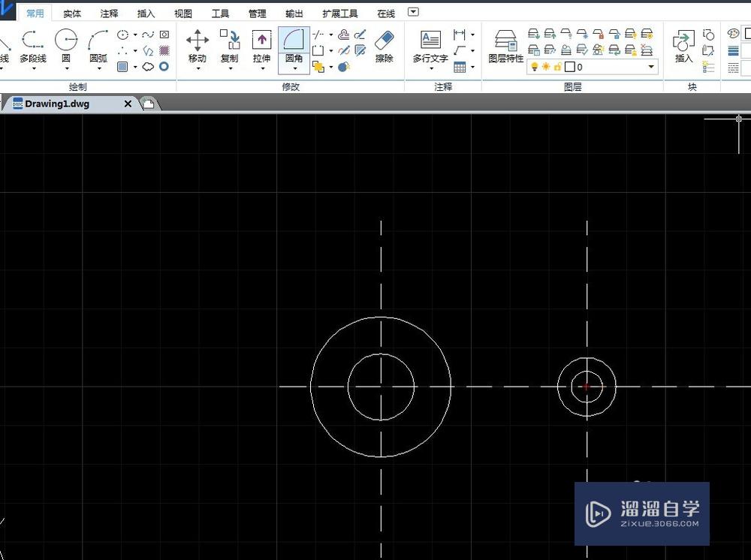Expand the 多行文字 dropdown arrow
The height and width of the screenshot is (560, 751).
(431, 69)
